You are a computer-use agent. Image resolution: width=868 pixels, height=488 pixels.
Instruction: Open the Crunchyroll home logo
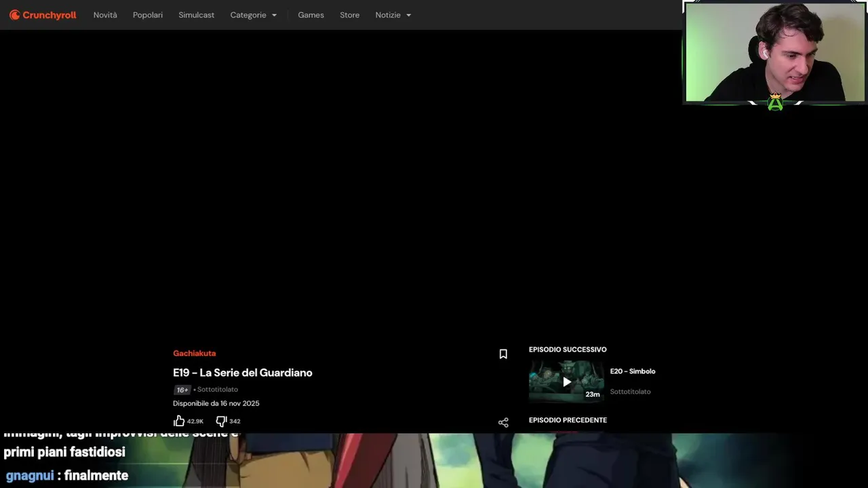43,15
